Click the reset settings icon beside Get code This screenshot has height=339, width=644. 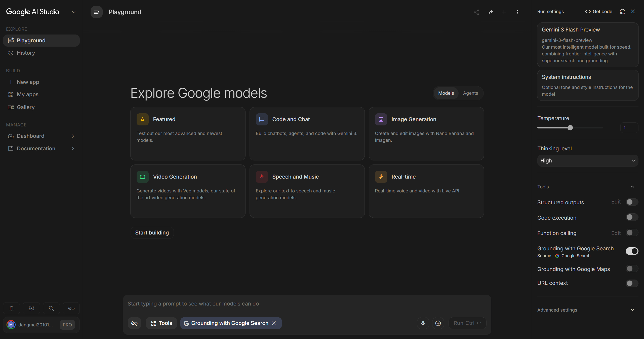622,12
